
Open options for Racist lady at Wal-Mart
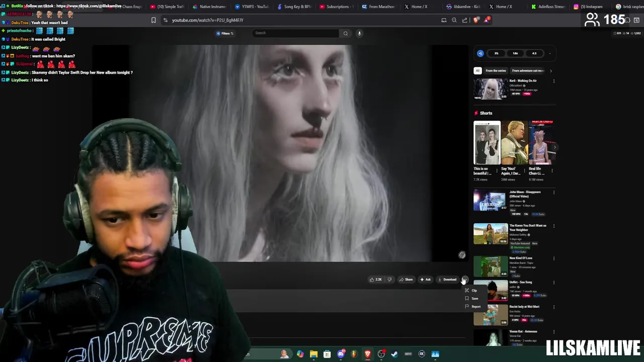point(554,307)
